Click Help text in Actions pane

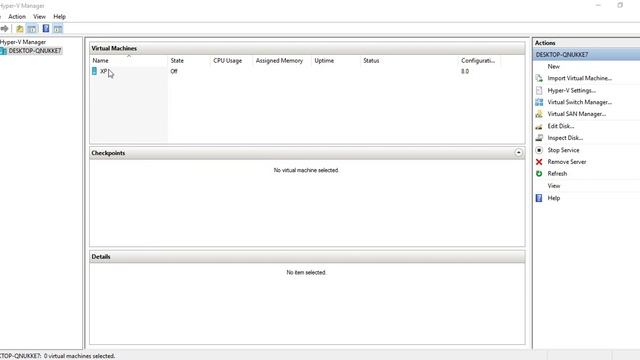553,198
